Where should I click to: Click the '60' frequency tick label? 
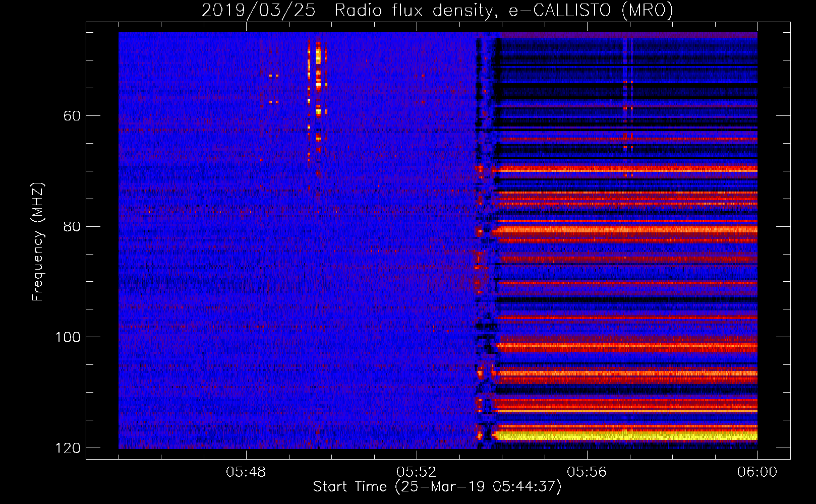tap(72, 116)
